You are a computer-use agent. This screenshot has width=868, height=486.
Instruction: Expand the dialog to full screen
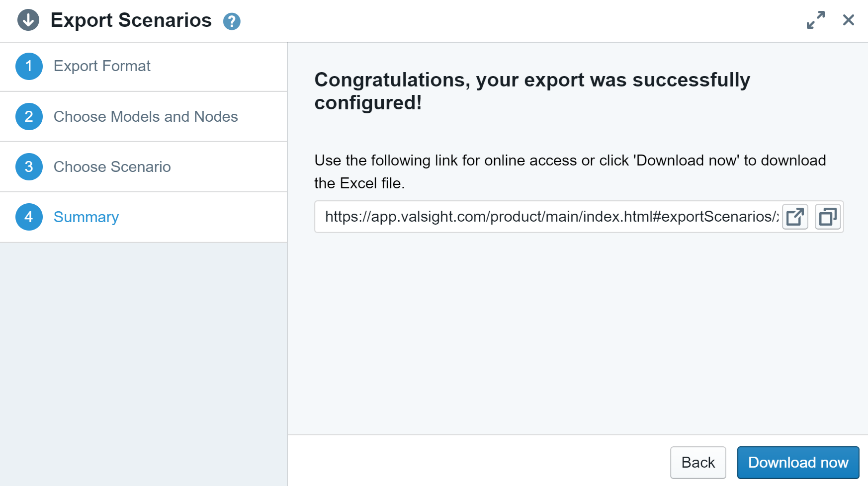pyautogui.click(x=815, y=20)
